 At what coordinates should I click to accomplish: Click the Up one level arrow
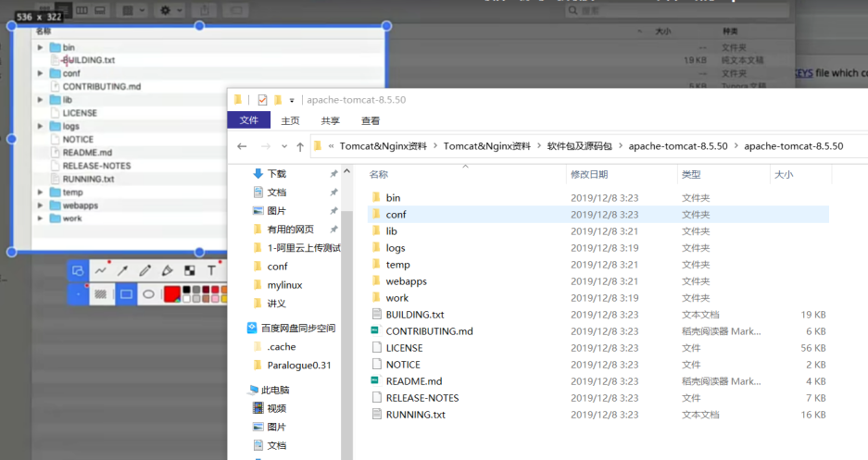(x=300, y=146)
